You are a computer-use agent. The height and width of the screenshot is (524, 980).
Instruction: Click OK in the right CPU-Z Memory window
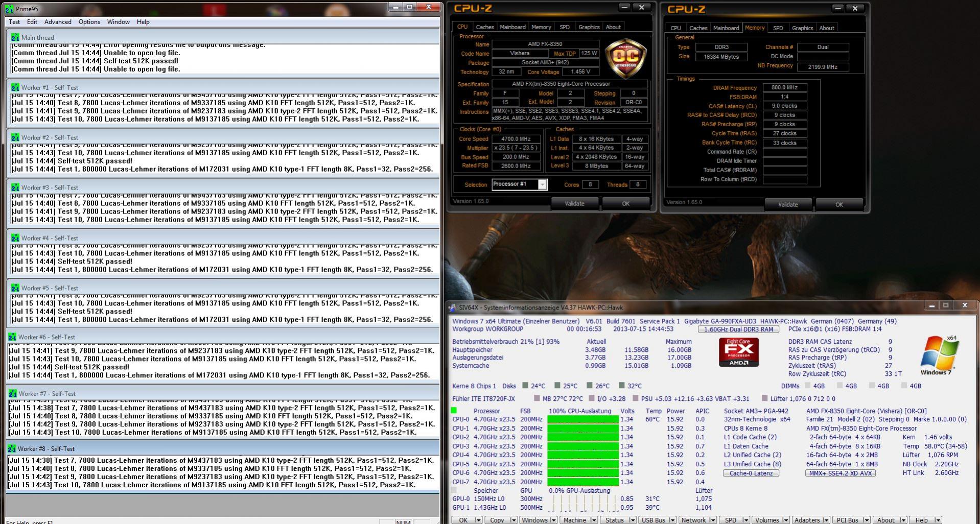pos(839,204)
